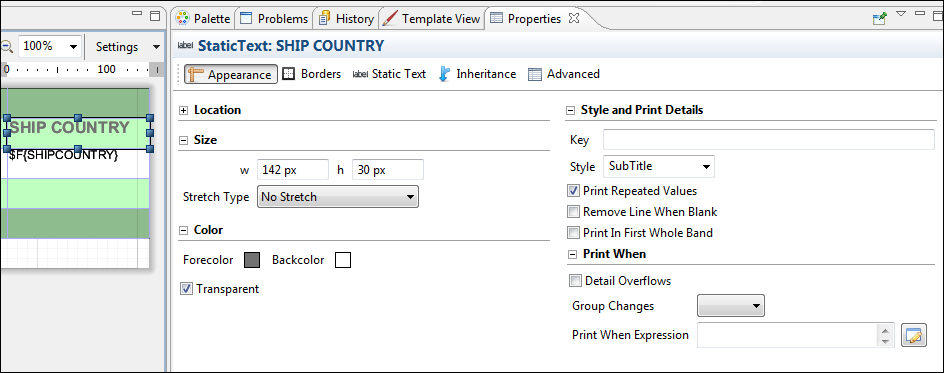Minimize the Properties view panel
Image resolution: width=944 pixels, height=373 pixels.
click(x=919, y=13)
